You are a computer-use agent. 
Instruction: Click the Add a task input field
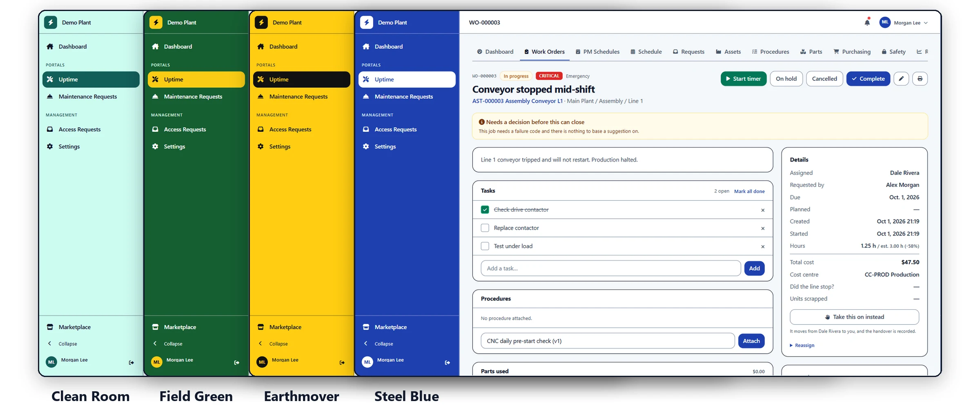point(610,268)
